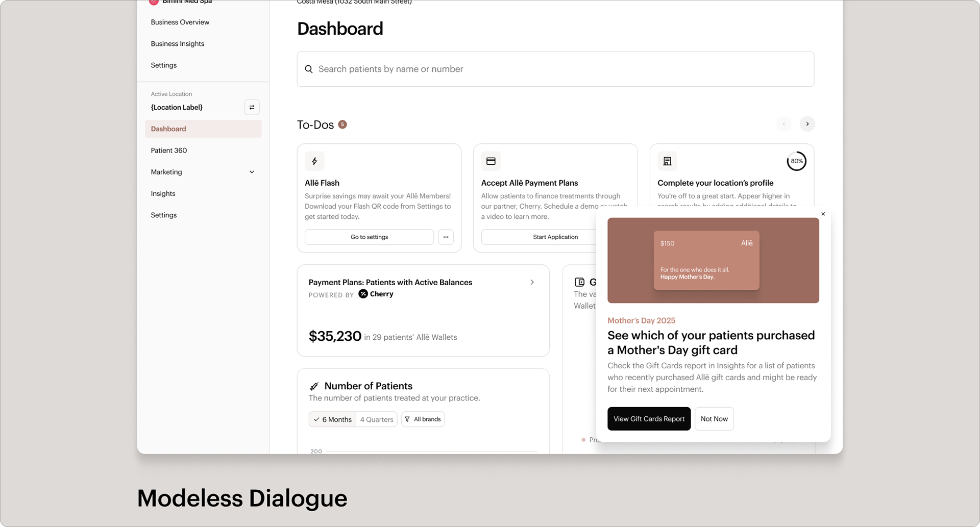Image resolution: width=980 pixels, height=527 pixels.
Task: Click View Gift Cards Report
Action: [649, 418]
